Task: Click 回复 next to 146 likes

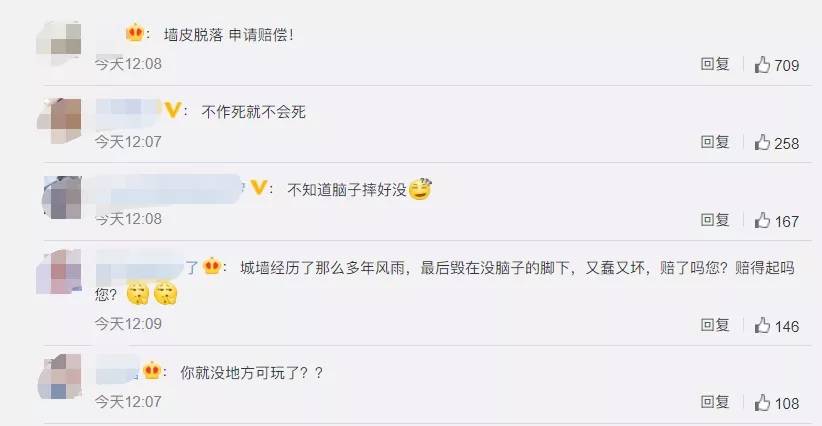Action: tap(715, 324)
